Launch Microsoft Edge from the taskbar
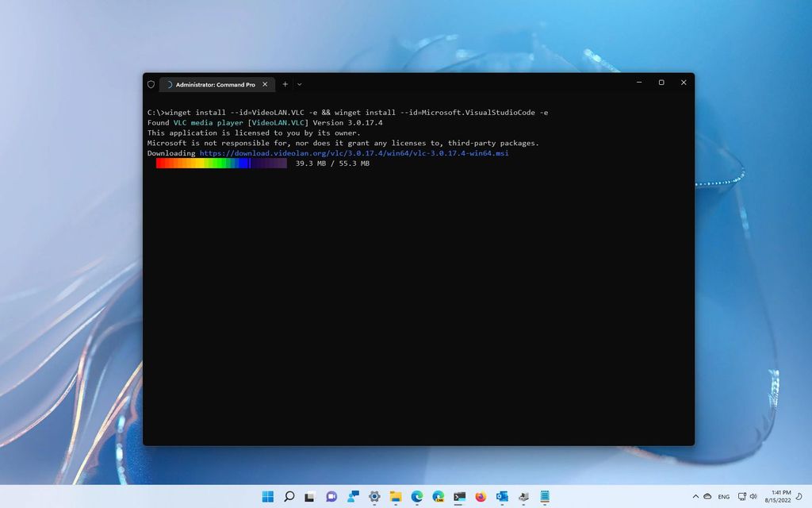 (416, 497)
